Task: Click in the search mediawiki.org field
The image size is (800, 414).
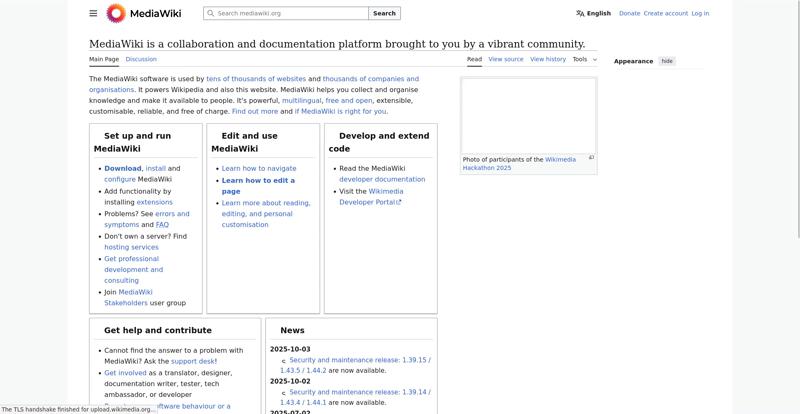Action: pyautogui.click(x=290, y=13)
